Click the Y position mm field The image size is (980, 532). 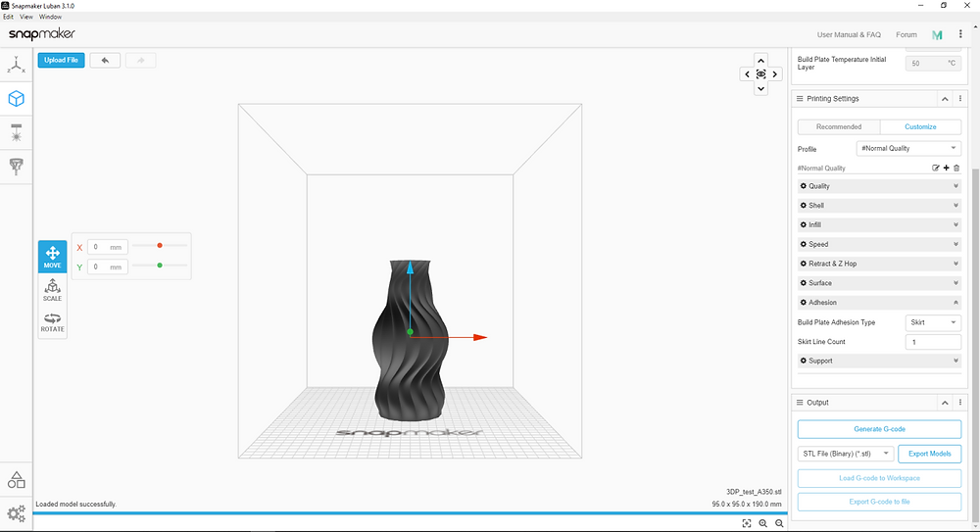point(108,266)
